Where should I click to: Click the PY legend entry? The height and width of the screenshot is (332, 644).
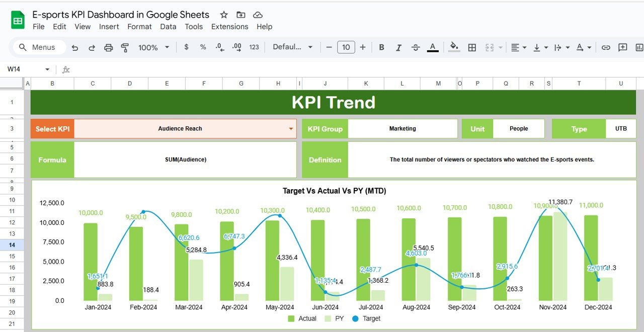click(x=335, y=318)
